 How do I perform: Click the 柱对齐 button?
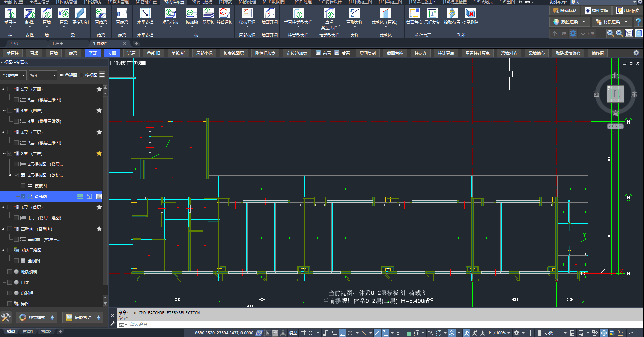[x=421, y=53]
